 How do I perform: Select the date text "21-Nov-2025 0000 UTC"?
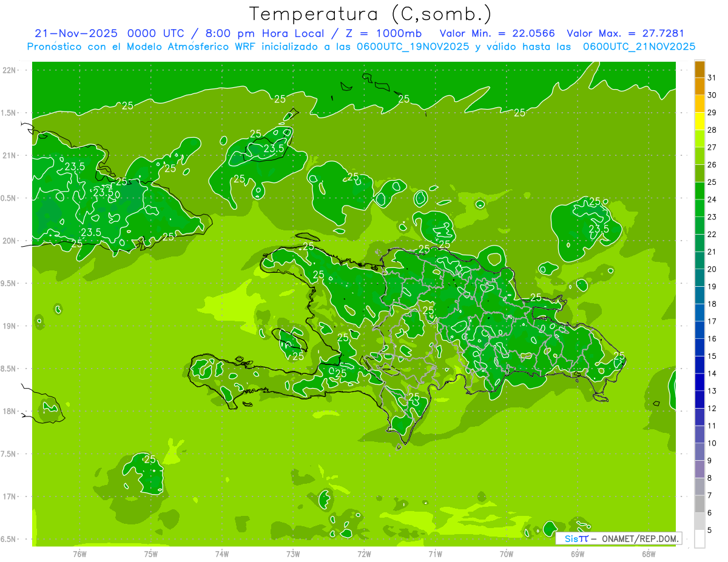pos(109,33)
